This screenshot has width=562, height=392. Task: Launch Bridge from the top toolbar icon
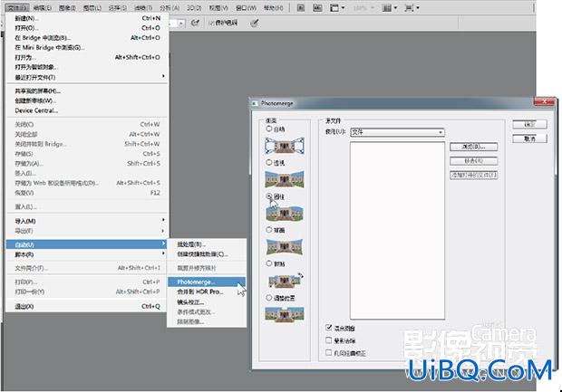pos(301,8)
